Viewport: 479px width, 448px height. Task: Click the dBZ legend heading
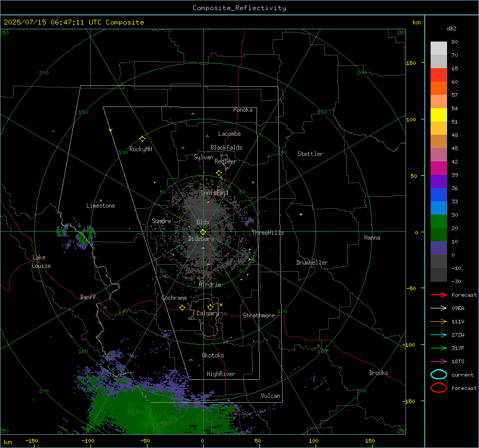(x=451, y=28)
